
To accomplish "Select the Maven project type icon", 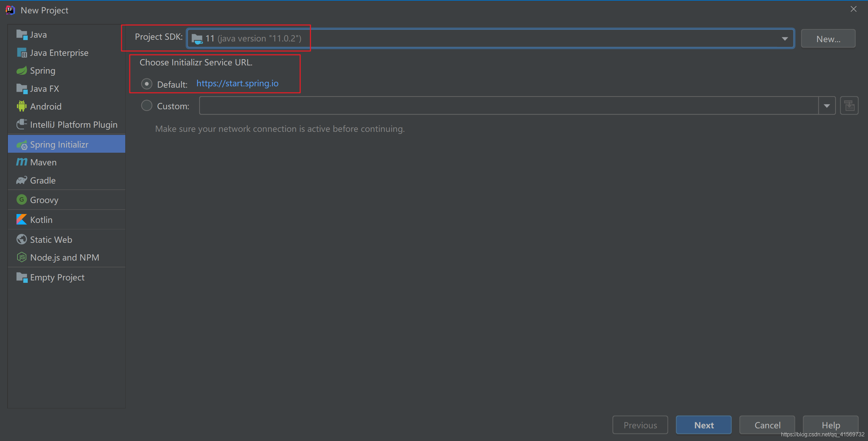I will click(21, 162).
